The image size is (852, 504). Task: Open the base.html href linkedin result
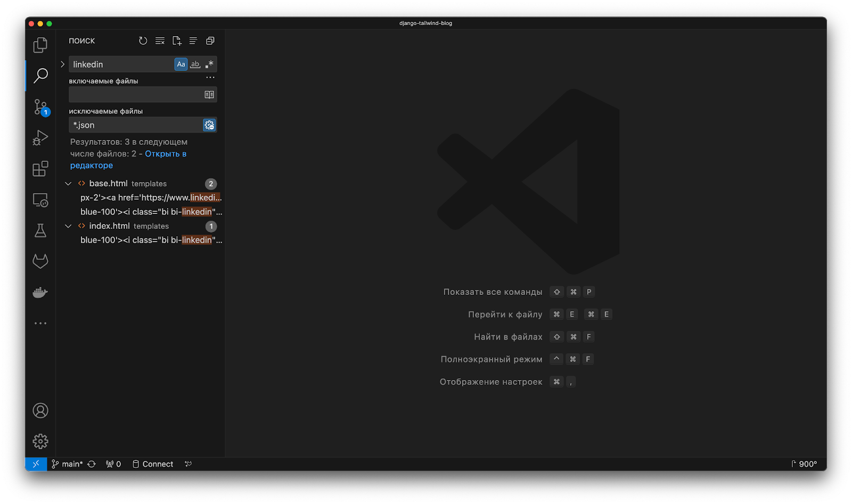[151, 197]
